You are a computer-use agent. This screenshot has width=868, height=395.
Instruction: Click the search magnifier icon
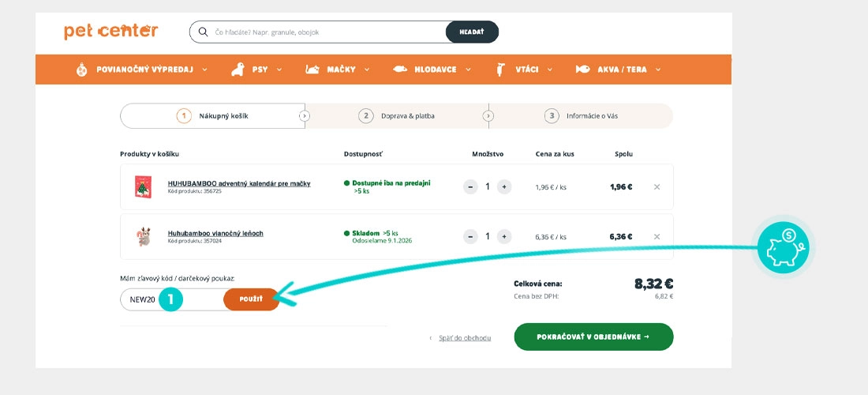pyautogui.click(x=204, y=32)
